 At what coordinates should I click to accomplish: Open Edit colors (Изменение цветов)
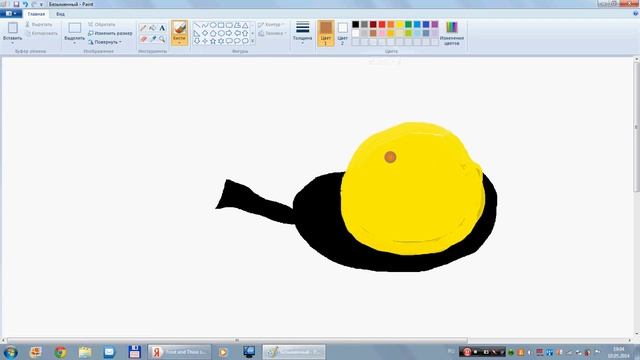click(452, 33)
